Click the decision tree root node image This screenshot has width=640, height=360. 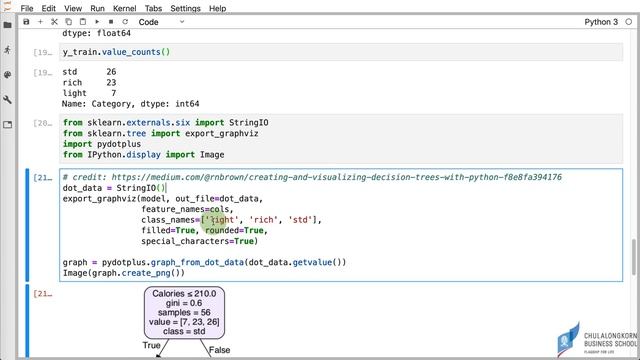click(184, 313)
